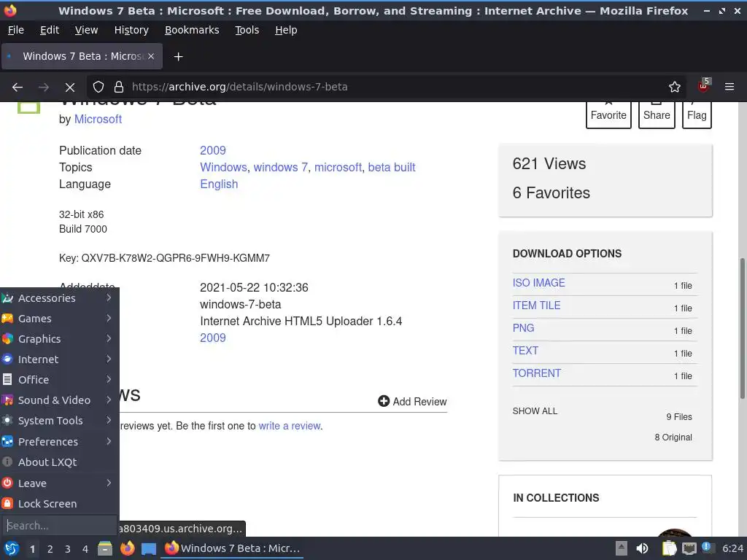Open the LXQt start menu icon

pos(12,548)
